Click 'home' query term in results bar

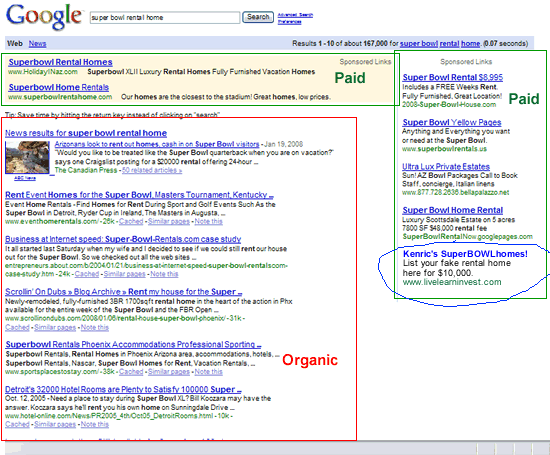[470, 44]
